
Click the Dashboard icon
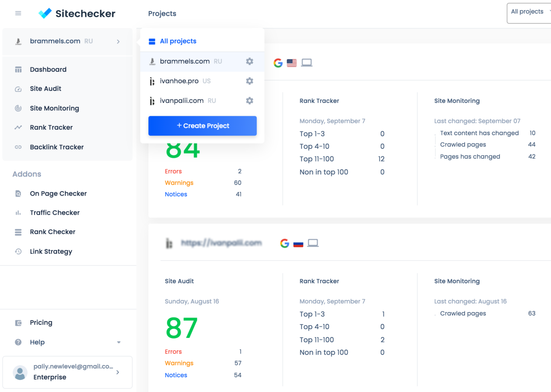[x=18, y=69]
